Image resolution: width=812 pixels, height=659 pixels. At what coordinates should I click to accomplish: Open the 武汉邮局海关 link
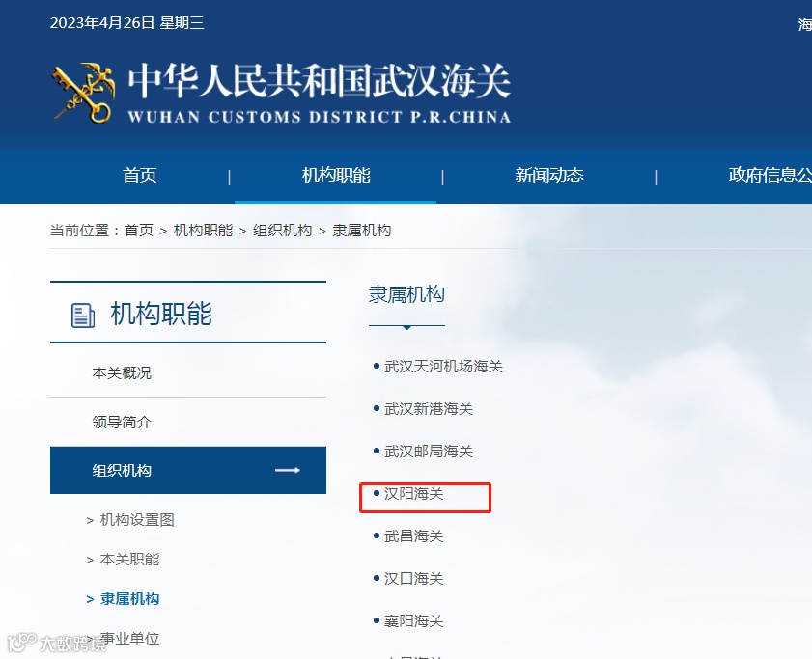(x=429, y=452)
